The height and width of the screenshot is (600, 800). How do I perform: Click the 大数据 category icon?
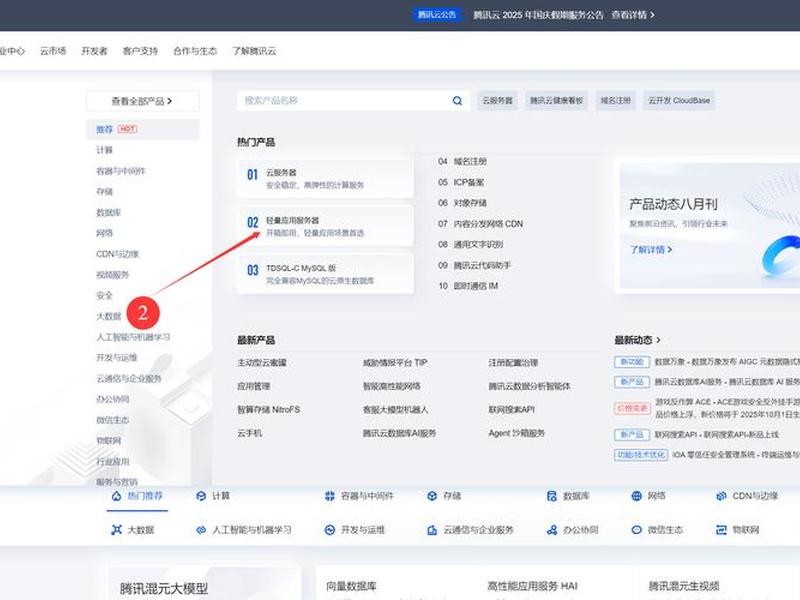116,530
